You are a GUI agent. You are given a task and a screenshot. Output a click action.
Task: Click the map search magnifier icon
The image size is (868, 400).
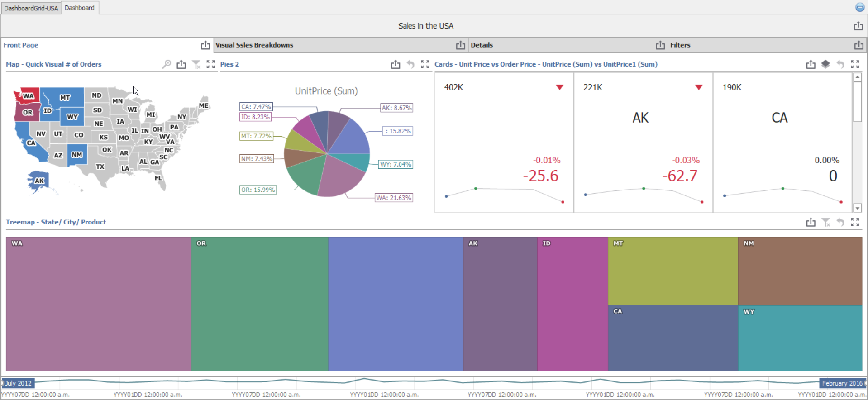click(x=167, y=64)
